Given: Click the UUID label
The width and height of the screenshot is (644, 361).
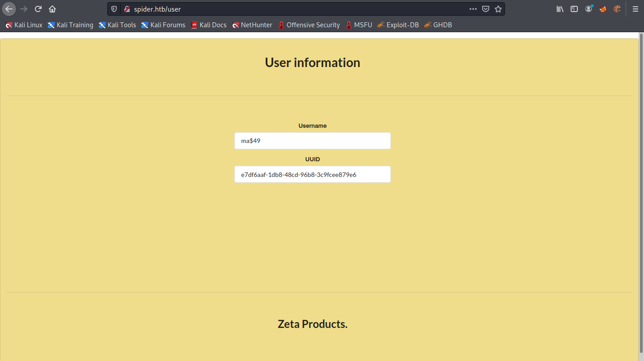Looking at the screenshot, I should [x=313, y=159].
